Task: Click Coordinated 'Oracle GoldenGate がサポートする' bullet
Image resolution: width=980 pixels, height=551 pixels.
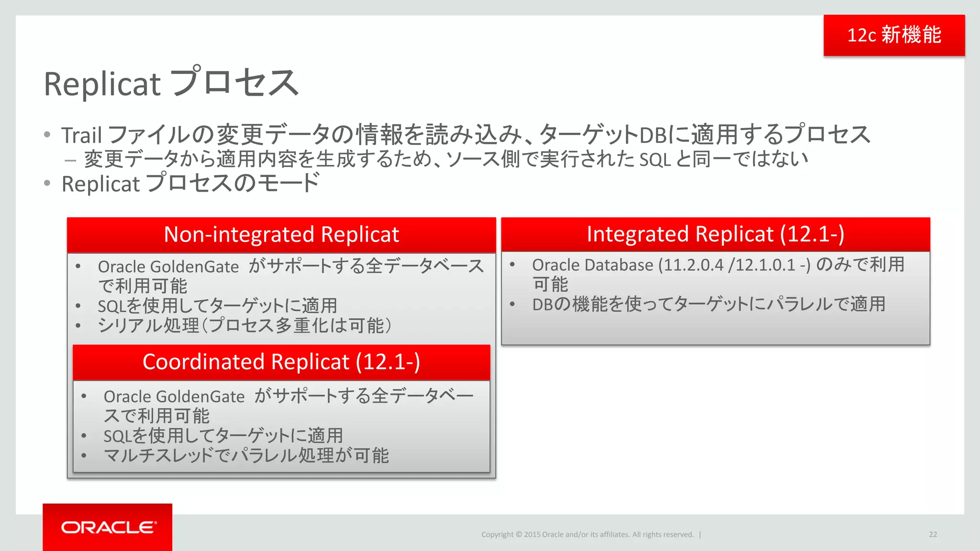Action: point(289,406)
